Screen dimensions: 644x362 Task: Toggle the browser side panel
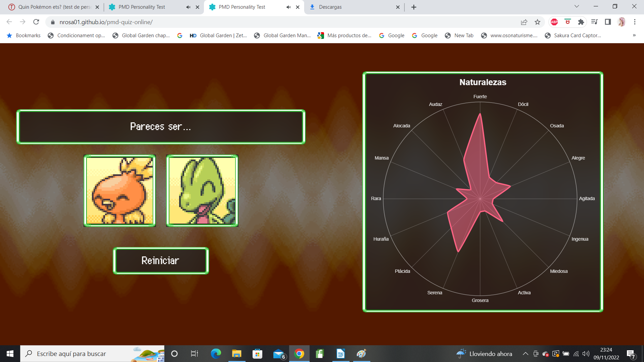click(x=608, y=22)
